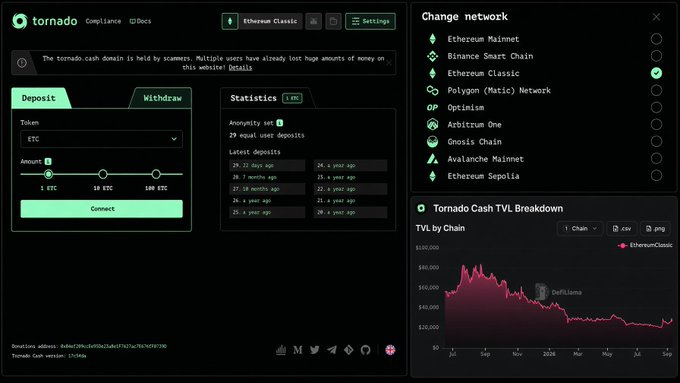
Task: Click the donations address link
Action: point(113,346)
